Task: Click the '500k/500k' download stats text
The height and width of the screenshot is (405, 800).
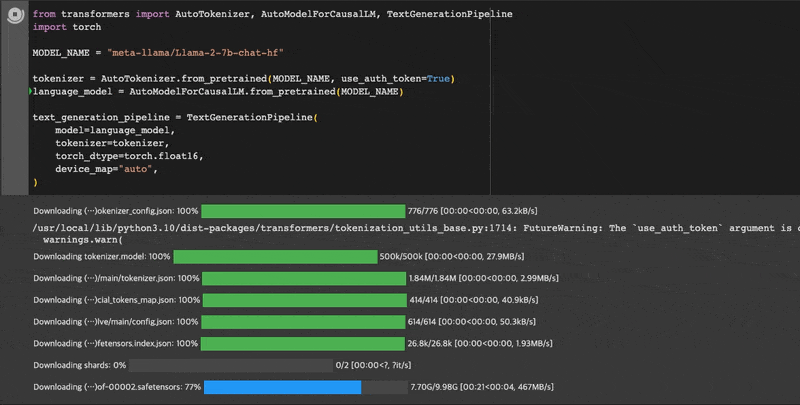Action: tap(452, 257)
